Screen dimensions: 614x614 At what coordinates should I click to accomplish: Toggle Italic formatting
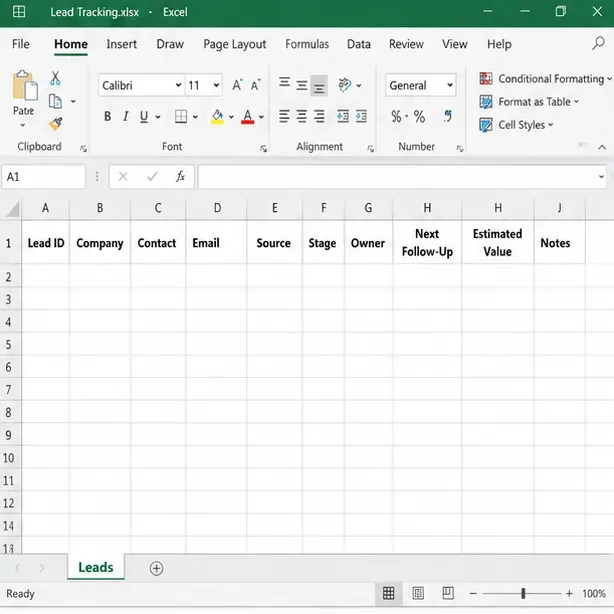click(x=126, y=116)
